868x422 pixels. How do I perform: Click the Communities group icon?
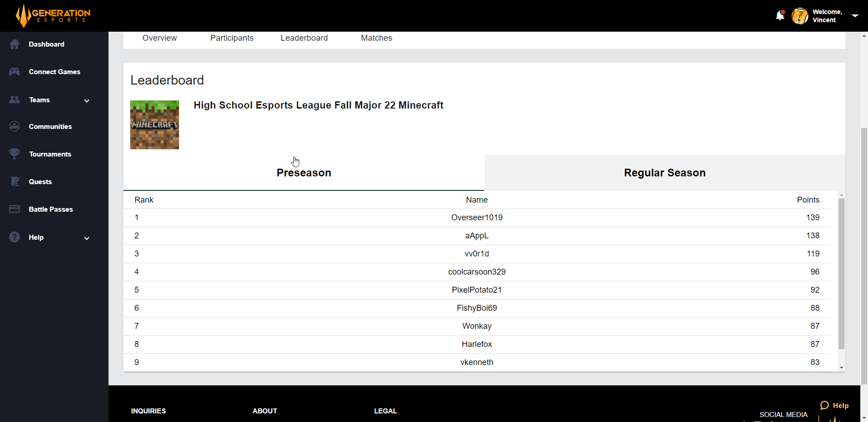pyautogui.click(x=14, y=126)
